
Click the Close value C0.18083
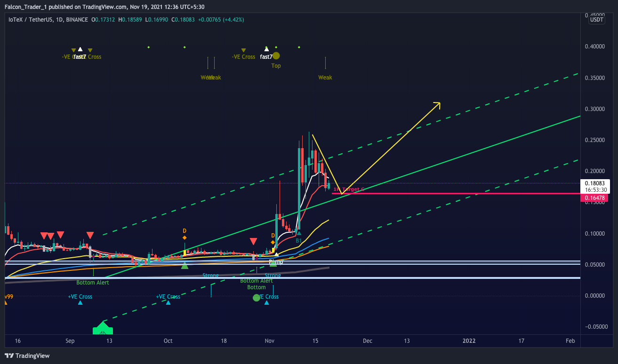[184, 20]
